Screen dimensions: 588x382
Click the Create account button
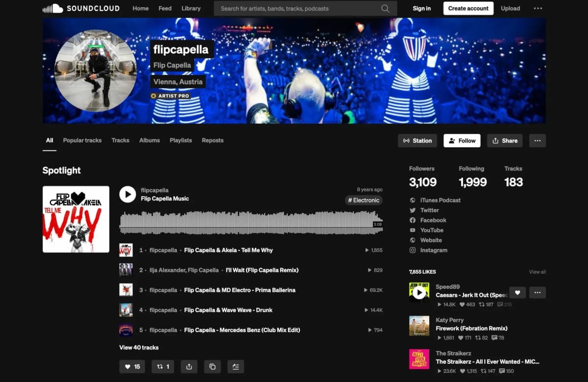pos(468,8)
